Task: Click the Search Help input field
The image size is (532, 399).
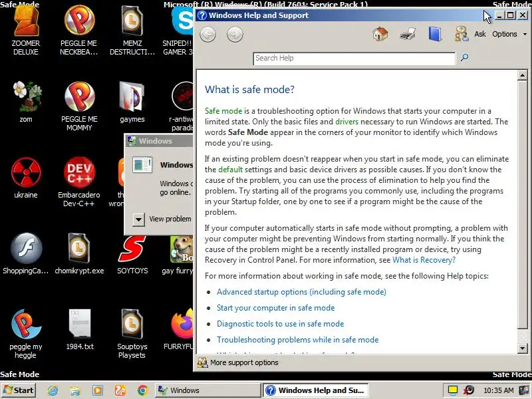Action: (354, 59)
